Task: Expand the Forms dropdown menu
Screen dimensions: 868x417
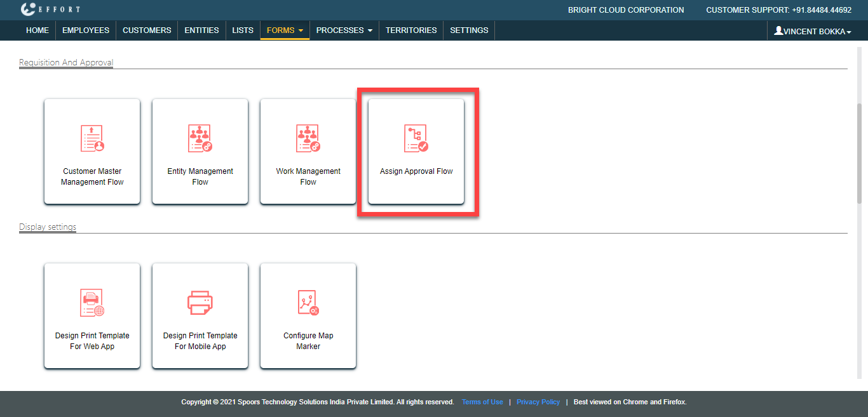Action: pos(285,30)
